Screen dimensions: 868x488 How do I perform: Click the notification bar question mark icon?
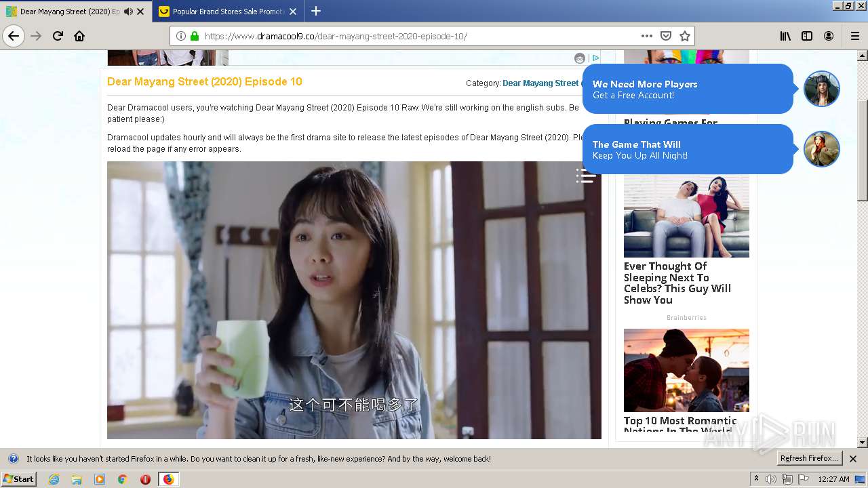13,459
